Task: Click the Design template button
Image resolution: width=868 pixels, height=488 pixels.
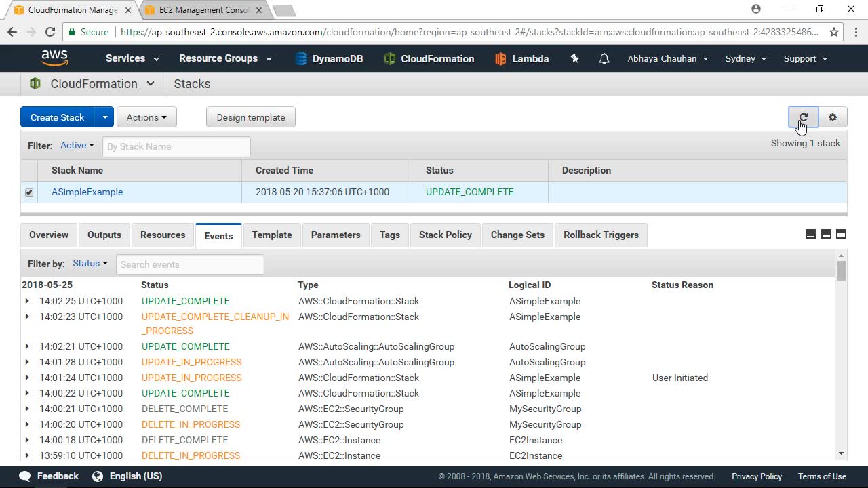Action: (251, 117)
